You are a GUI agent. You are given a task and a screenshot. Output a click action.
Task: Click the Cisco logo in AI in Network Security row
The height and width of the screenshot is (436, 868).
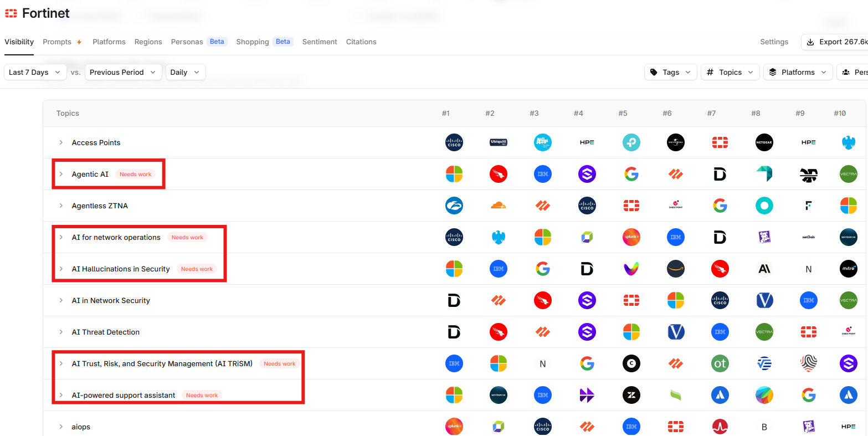pos(720,300)
